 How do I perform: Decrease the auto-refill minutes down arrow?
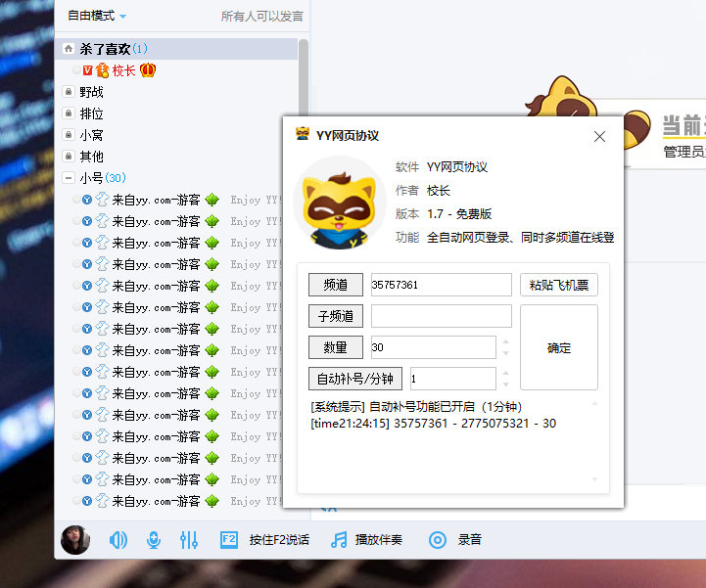point(505,384)
